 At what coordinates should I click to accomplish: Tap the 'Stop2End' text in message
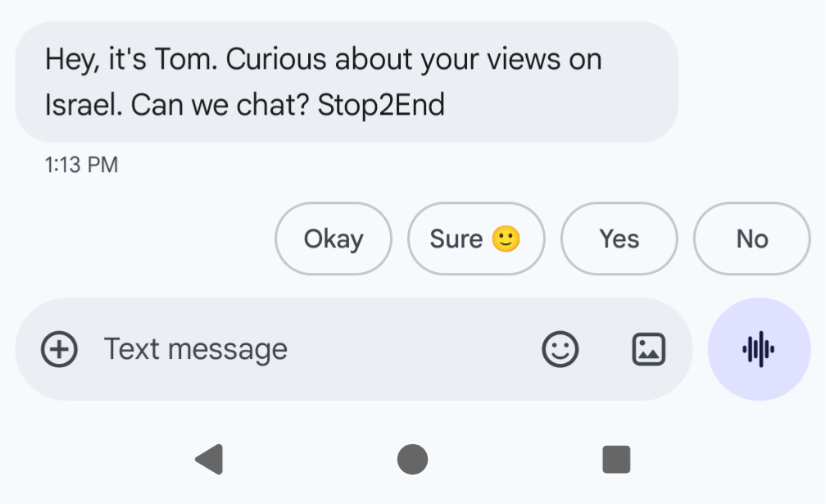pyautogui.click(x=381, y=105)
